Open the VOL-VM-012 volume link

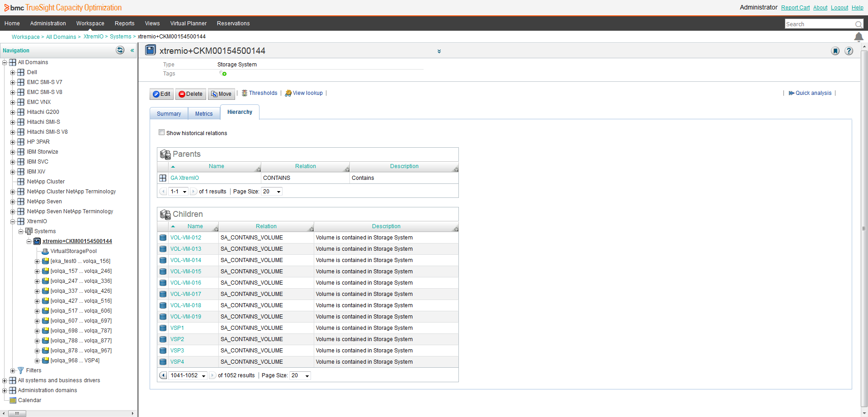click(x=186, y=238)
